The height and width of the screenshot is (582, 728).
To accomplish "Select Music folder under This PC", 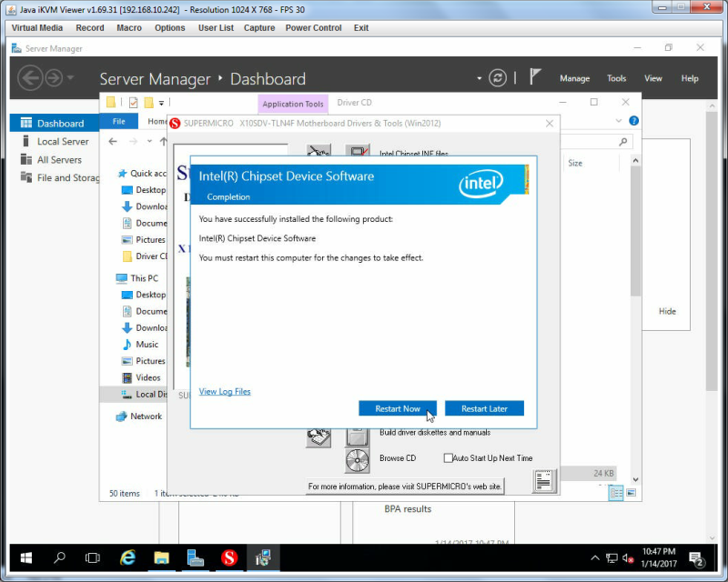I will pos(140,345).
